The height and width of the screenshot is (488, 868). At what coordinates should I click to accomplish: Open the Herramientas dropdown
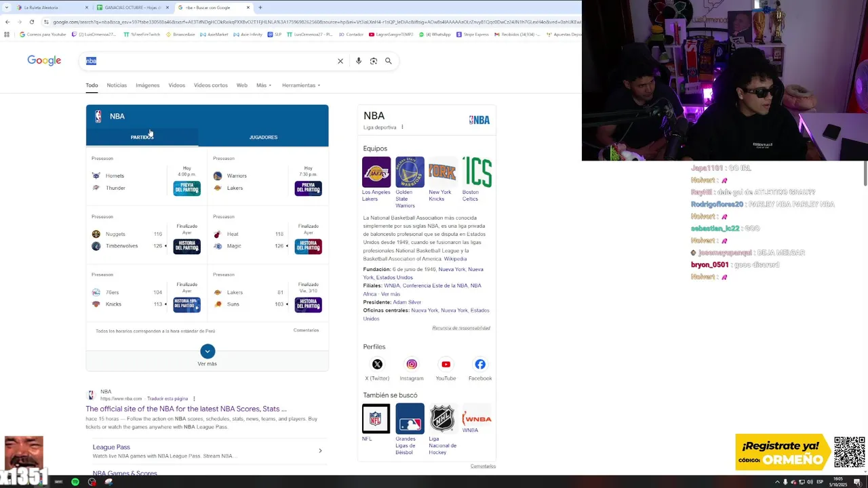tap(301, 85)
